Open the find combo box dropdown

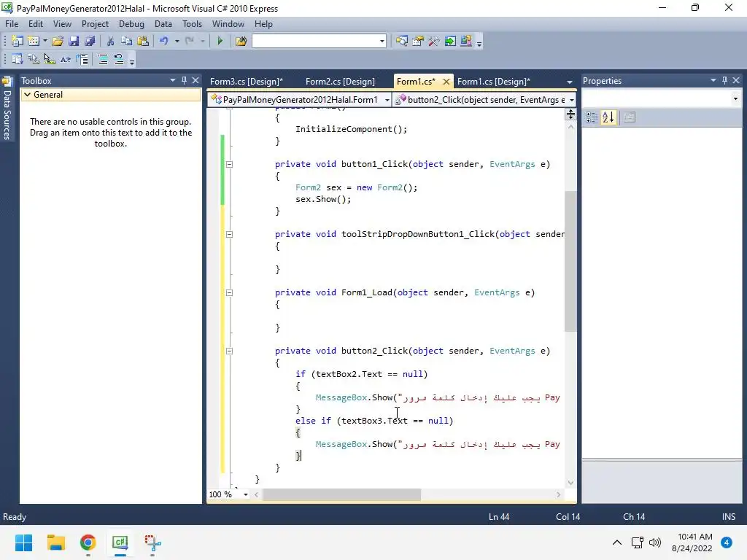[x=382, y=42]
